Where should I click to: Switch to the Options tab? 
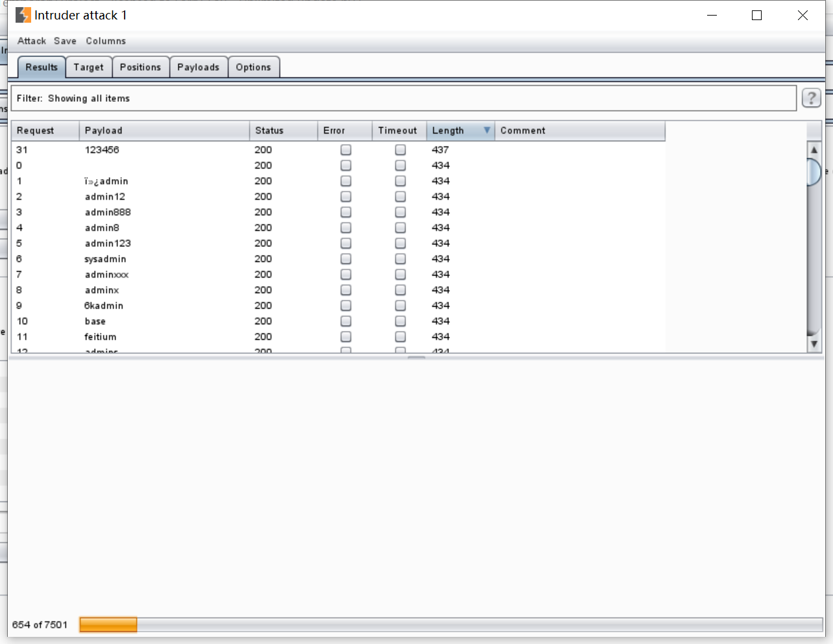tap(254, 67)
